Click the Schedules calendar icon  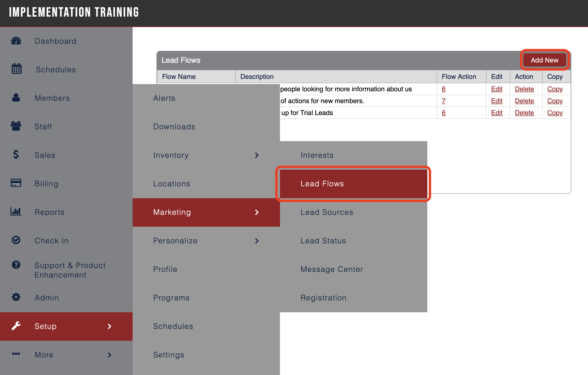[16, 69]
